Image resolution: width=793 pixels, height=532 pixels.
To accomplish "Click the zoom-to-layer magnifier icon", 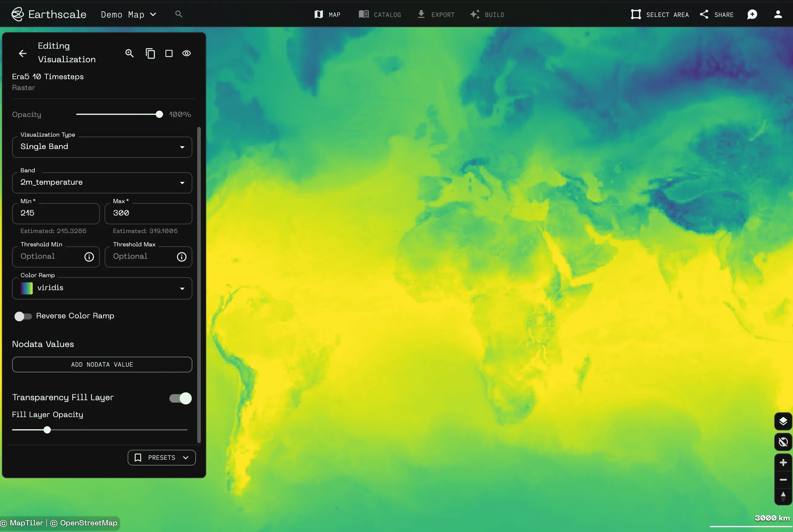I will [x=129, y=53].
